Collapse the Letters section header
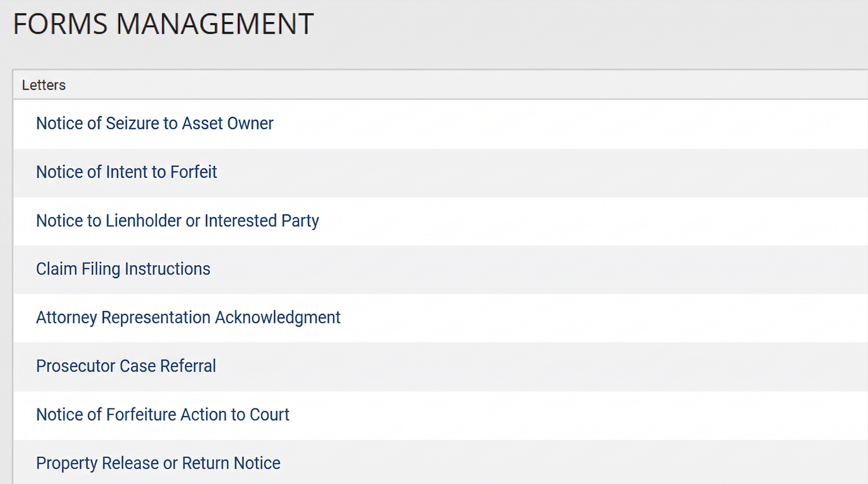 tap(440, 85)
